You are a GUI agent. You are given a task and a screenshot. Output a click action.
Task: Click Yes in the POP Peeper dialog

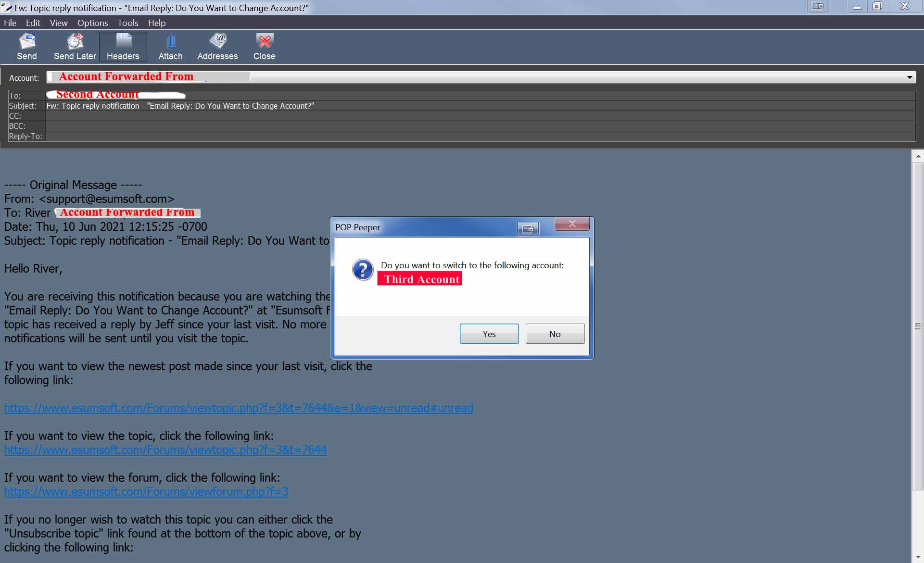[x=489, y=334]
